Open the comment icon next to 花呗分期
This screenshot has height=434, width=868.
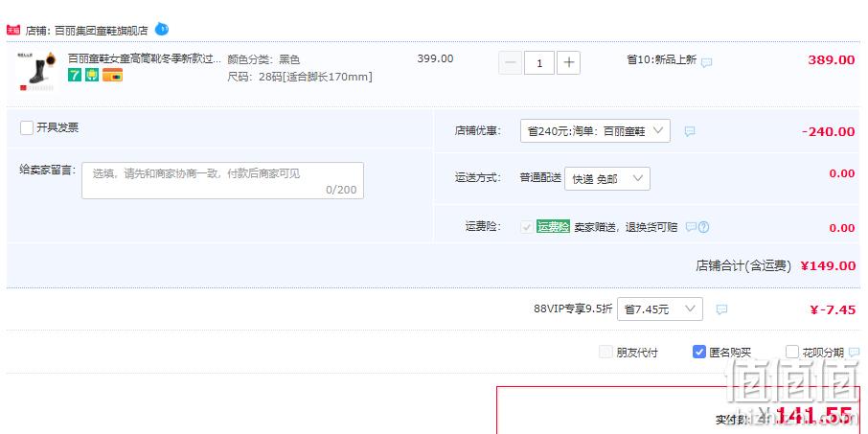click(855, 352)
